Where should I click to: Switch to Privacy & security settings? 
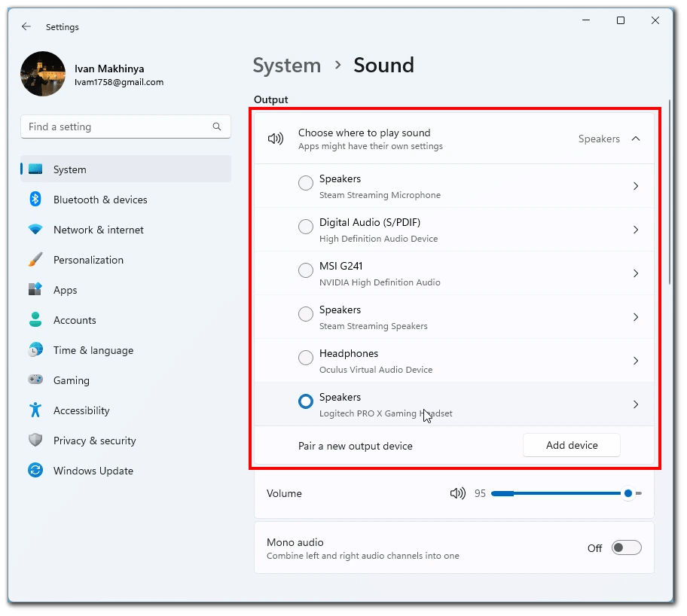point(94,441)
